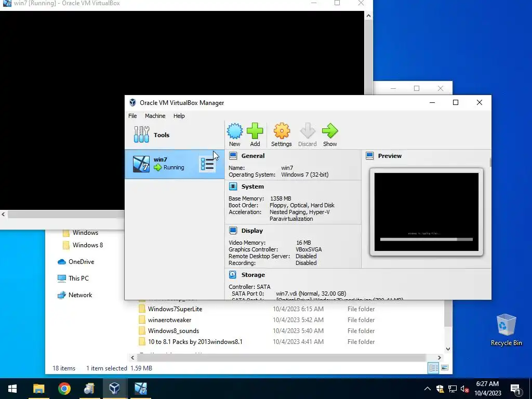This screenshot has height=399, width=532.
Task: Click win7 VM window scroll left arrow
Action: [4, 215]
